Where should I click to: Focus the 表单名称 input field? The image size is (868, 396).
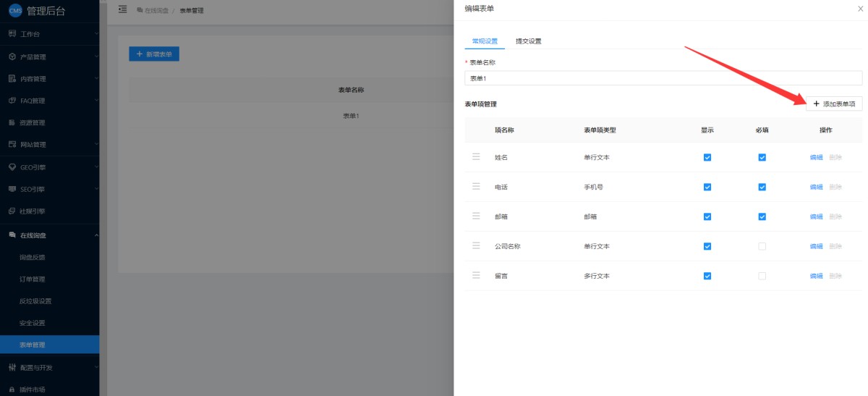click(663, 77)
